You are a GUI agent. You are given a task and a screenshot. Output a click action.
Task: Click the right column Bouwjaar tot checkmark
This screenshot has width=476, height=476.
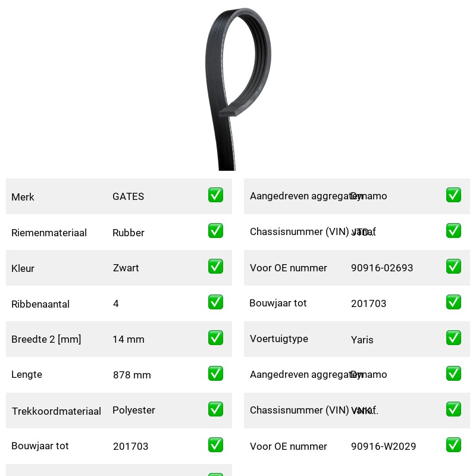point(453,302)
